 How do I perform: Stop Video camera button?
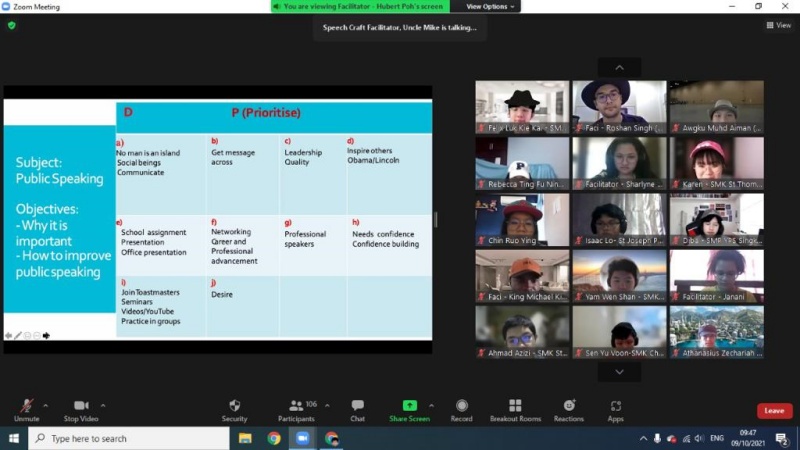coord(81,410)
